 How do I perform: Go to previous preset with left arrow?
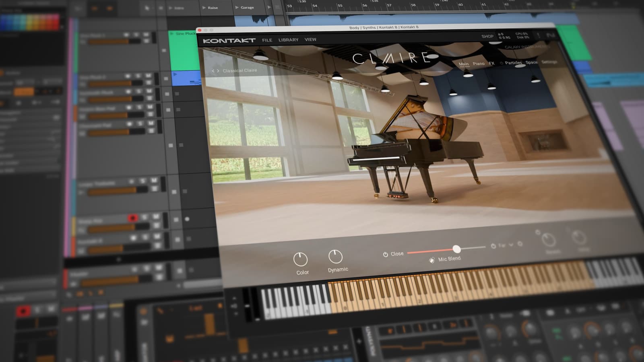(x=213, y=71)
